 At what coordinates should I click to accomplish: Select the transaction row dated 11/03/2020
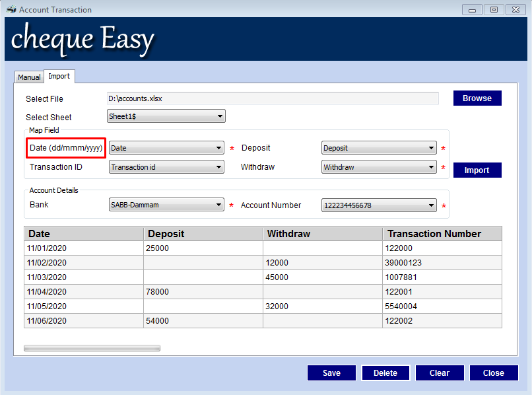(198, 277)
